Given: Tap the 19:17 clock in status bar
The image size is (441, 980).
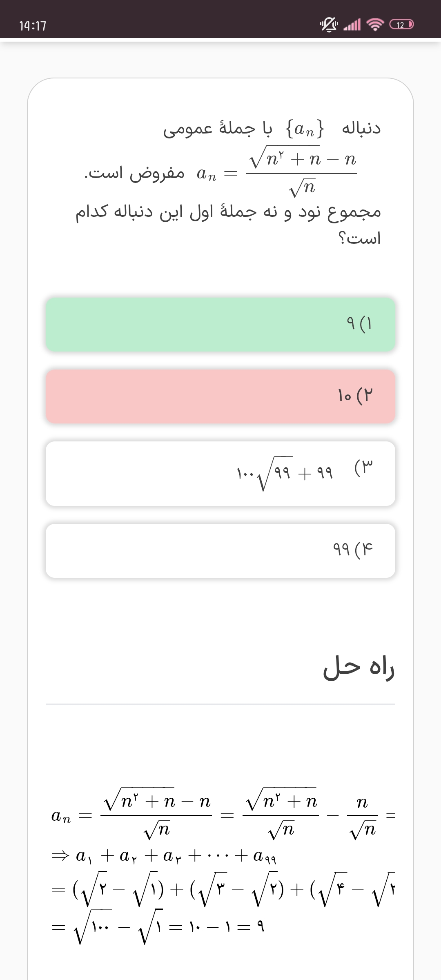Looking at the screenshot, I should (33, 26).
